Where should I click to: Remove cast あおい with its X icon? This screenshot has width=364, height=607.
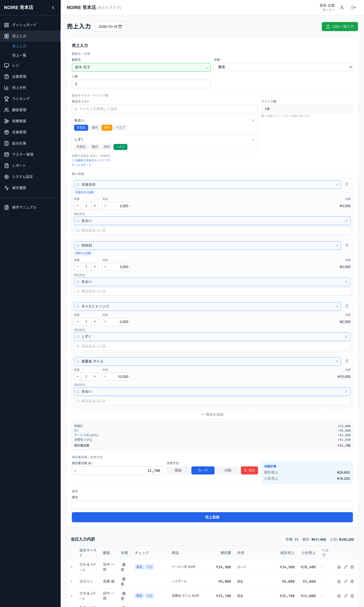tap(253, 120)
